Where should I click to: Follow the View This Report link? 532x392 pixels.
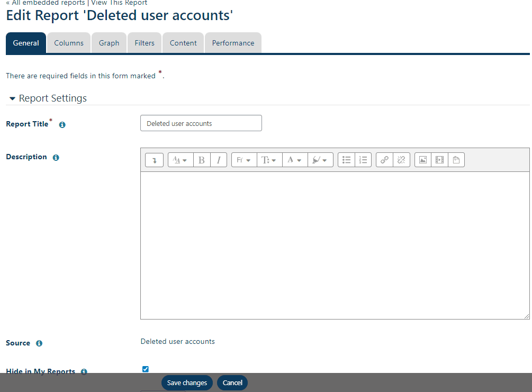pos(119,3)
